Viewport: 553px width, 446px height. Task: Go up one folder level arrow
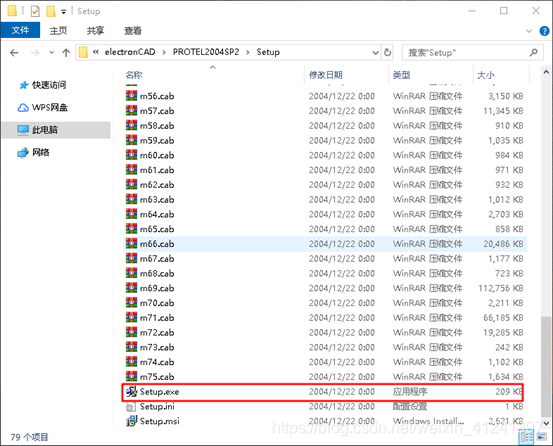click(x=66, y=53)
